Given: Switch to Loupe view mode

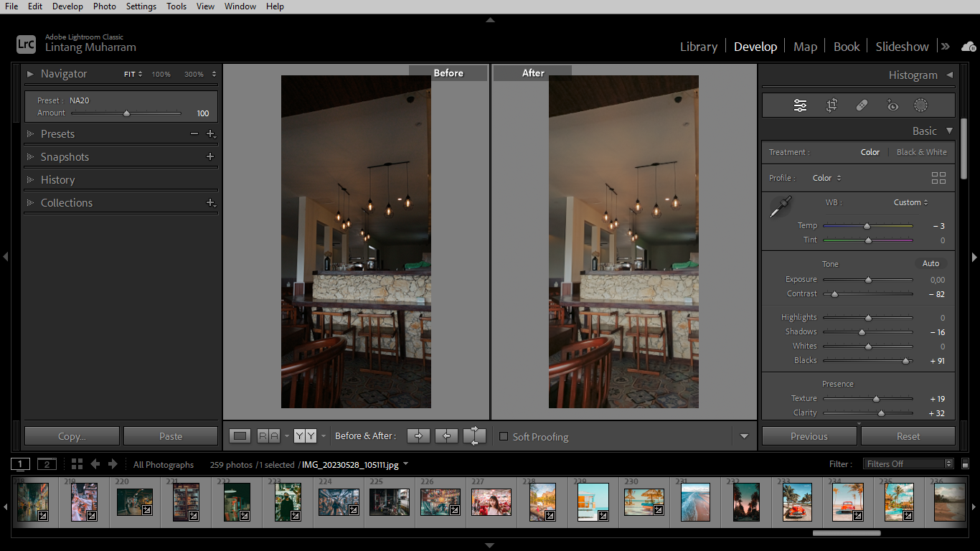Looking at the screenshot, I should [240, 435].
